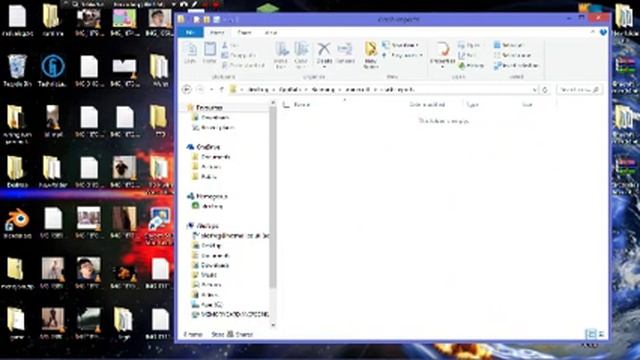Open the Delete options arrow
640x360 pixels.
pyautogui.click(x=324, y=67)
